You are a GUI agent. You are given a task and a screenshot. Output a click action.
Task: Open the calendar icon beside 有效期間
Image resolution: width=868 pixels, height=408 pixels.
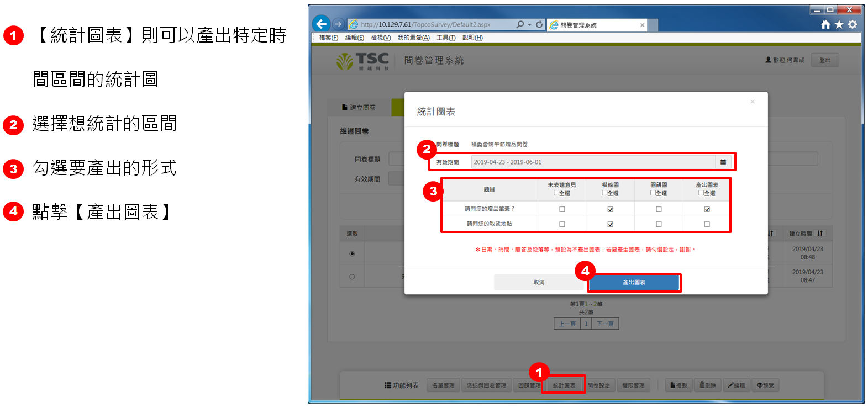click(723, 162)
